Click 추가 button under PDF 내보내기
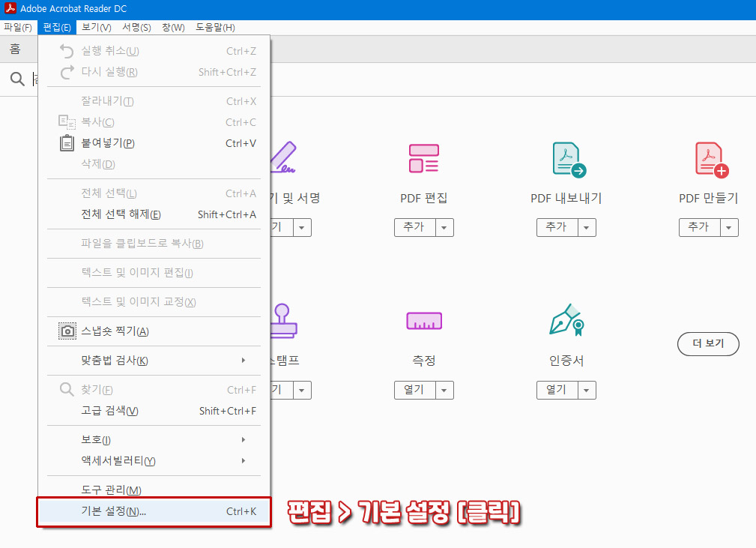 (x=557, y=227)
